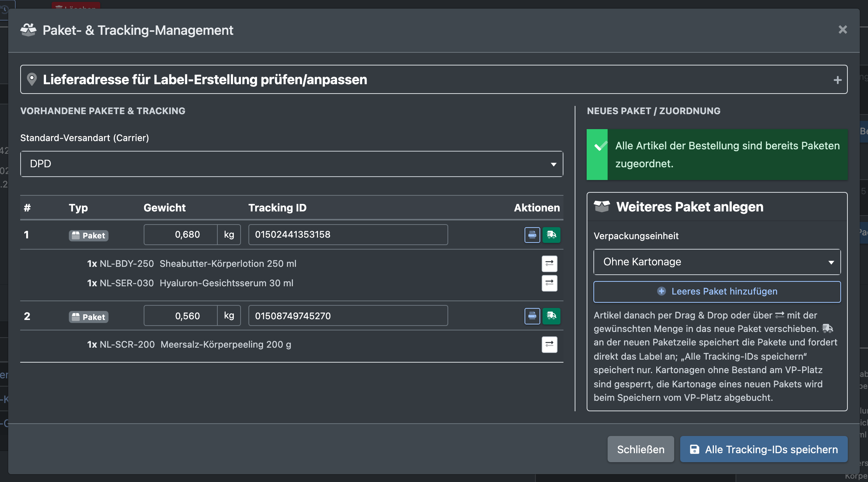This screenshot has width=868, height=482.
Task: Click the Sheabutter-Körperlotion 250 ml item name
Action: (x=228, y=263)
